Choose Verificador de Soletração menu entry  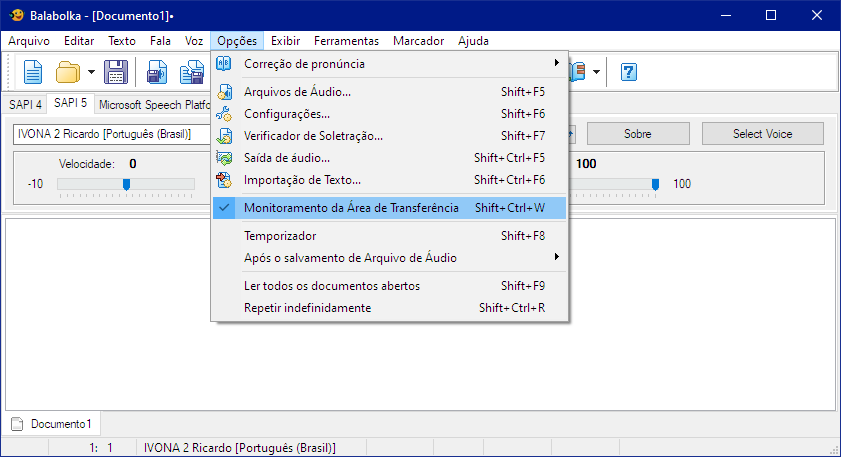[313, 136]
